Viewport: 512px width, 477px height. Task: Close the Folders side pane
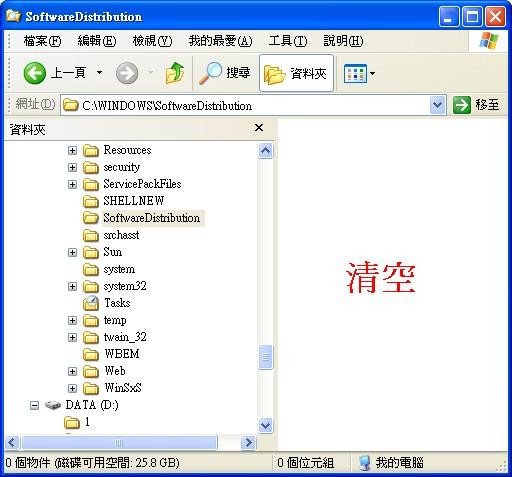pyautogui.click(x=259, y=128)
